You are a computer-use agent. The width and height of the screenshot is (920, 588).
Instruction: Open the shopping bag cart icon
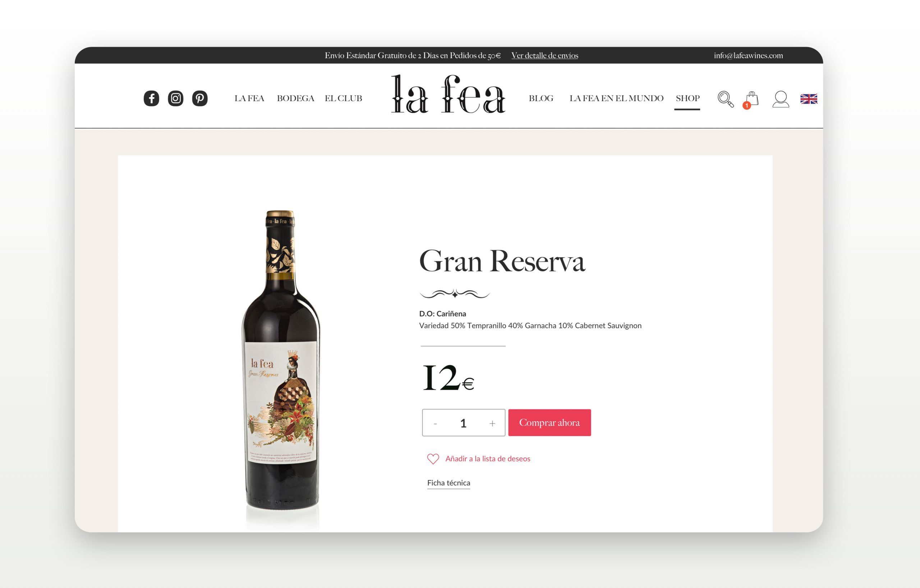[751, 100]
